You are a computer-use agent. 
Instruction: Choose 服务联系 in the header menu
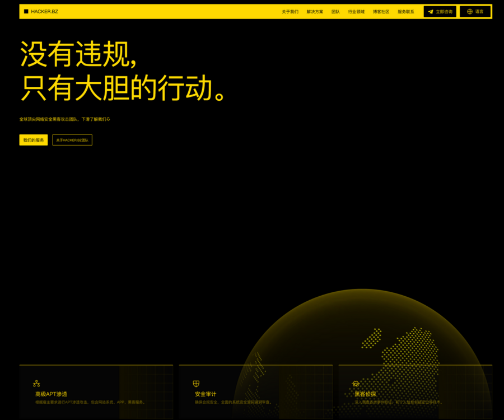tap(405, 12)
